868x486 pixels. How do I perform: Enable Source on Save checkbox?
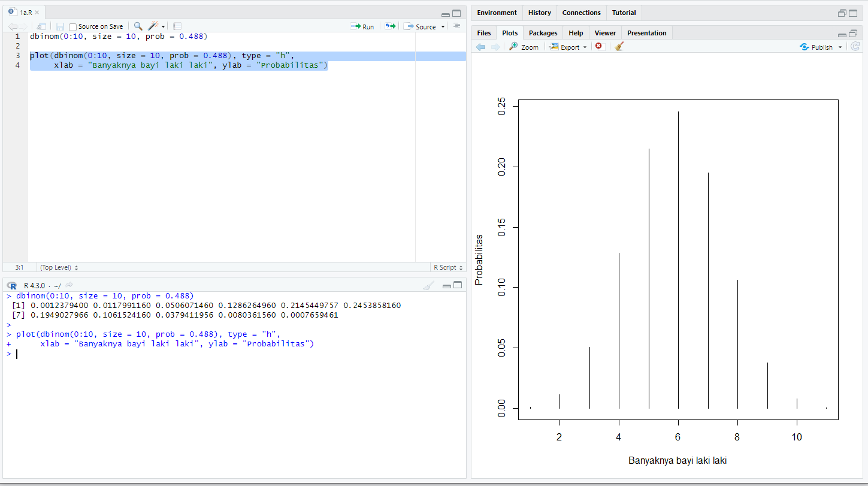pos(72,27)
